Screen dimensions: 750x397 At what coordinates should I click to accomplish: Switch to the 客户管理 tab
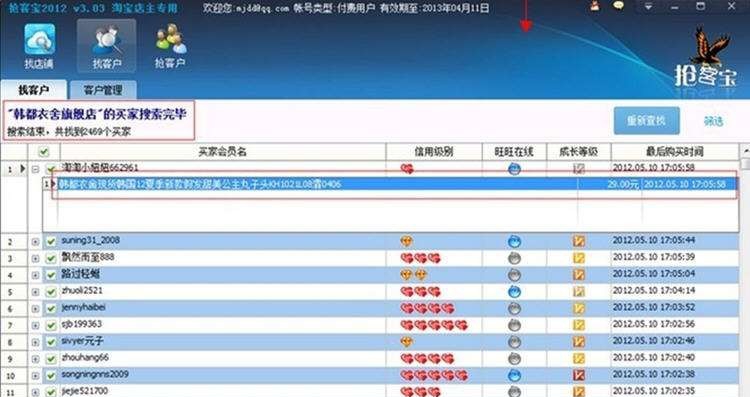(x=103, y=90)
